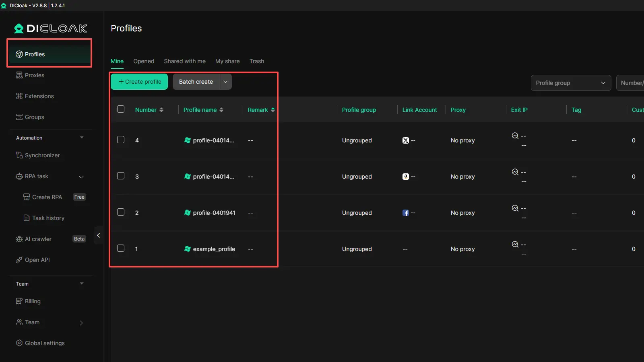Collapse the sidebar with the arrow handle
This screenshot has height=362, width=644.
[98, 235]
